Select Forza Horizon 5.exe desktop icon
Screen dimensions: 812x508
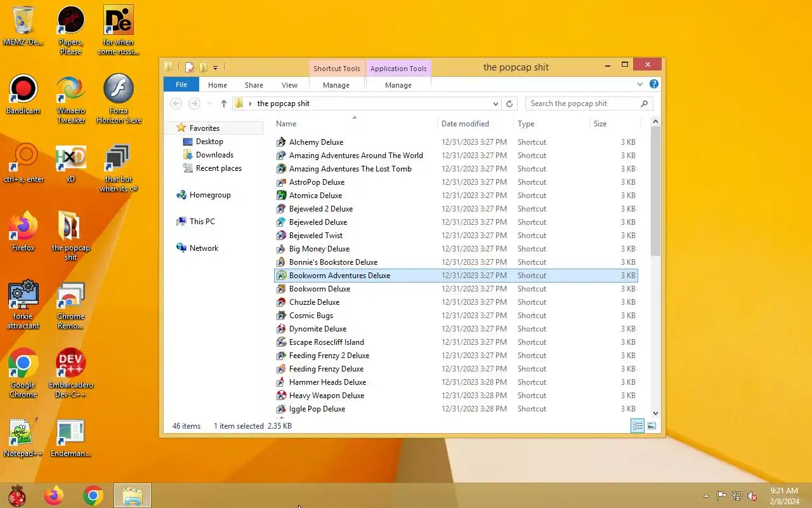tap(119, 100)
